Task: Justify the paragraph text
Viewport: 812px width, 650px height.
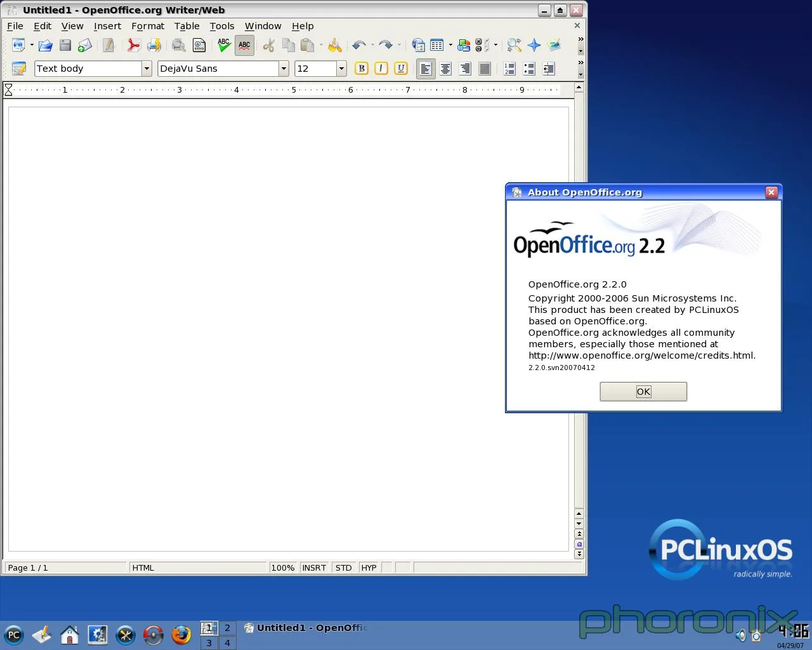Action: [x=485, y=69]
